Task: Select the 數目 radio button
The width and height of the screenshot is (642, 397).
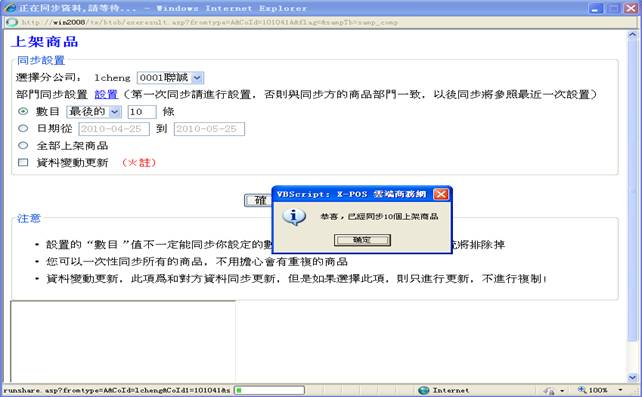Action: tap(23, 111)
